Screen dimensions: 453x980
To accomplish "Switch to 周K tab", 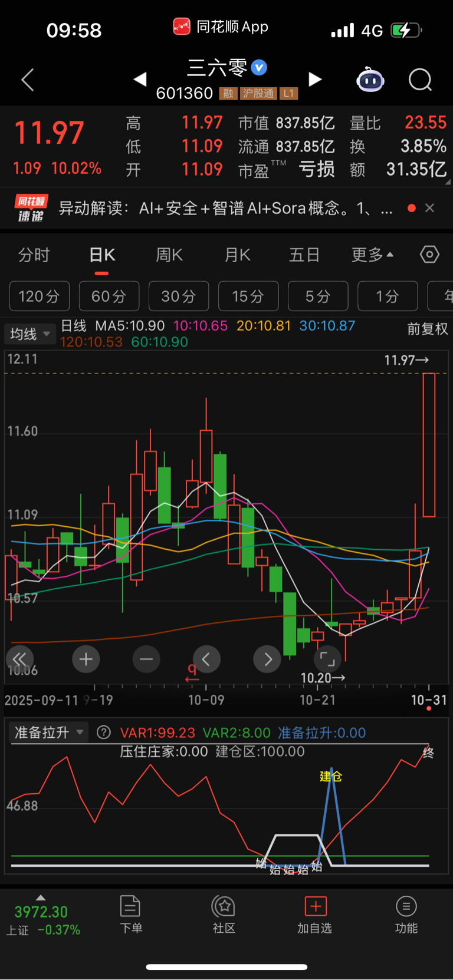I will pos(169,255).
